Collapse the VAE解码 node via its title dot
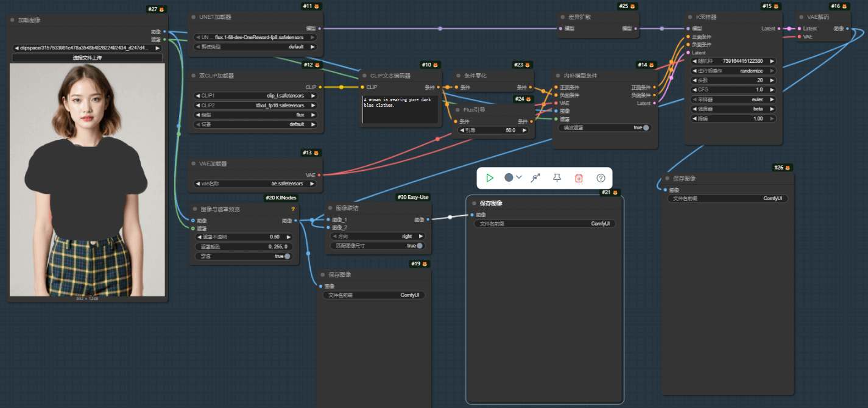The height and width of the screenshot is (408, 868). point(801,17)
